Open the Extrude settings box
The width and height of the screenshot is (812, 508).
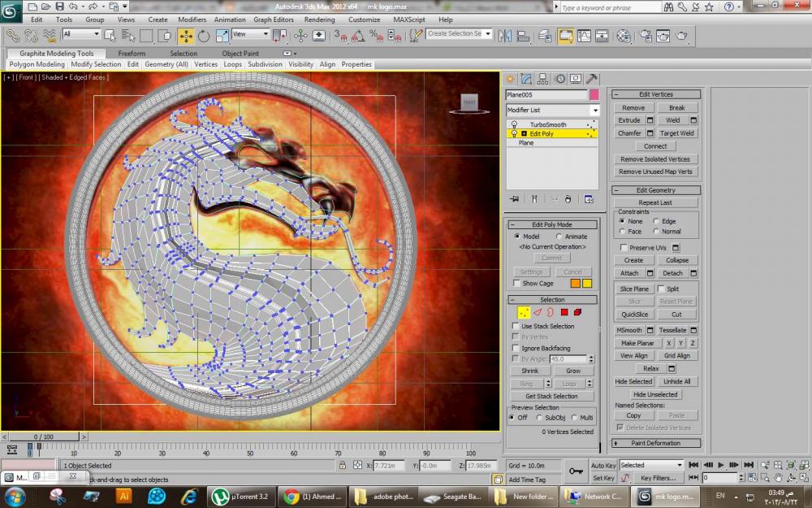pyautogui.click(x=650, y=120)
